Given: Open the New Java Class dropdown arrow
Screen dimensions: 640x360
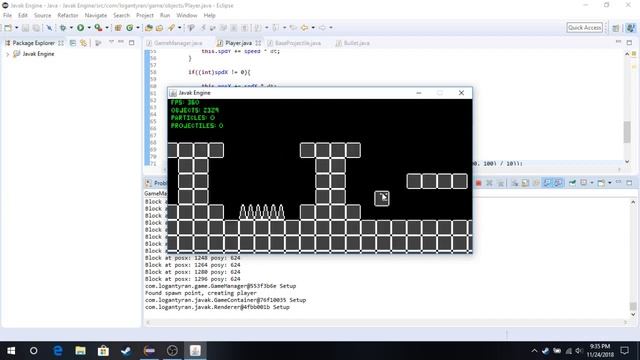Looking at the screenshot, I should coord(138,28).
